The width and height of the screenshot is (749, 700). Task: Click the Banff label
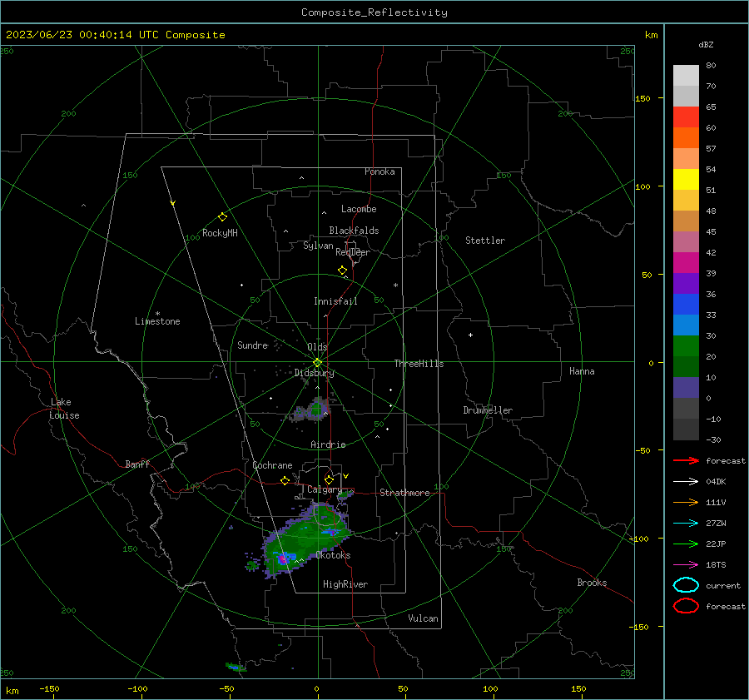click(137, 464)
